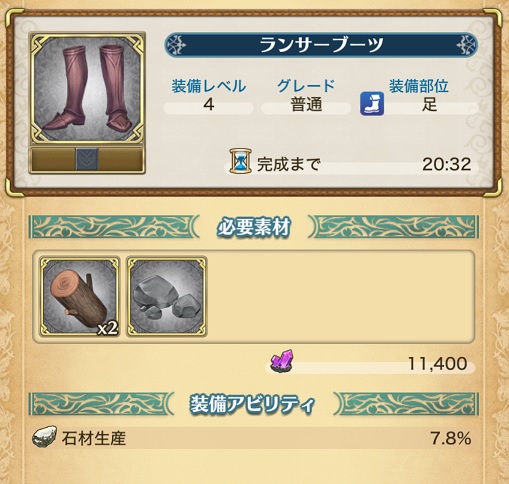Tap the purple crystal currency icon
The width and height of the screenshot is (509, 484).
(x=283, y=361)
